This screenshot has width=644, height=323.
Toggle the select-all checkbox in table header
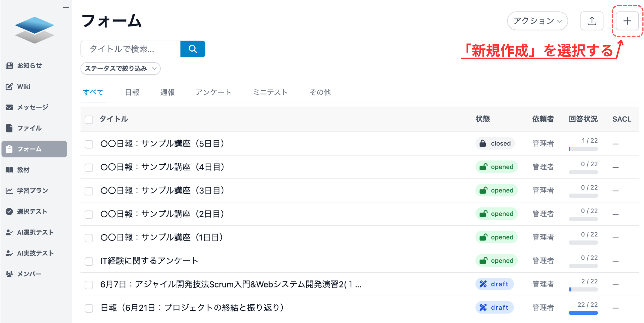(89, 120)
